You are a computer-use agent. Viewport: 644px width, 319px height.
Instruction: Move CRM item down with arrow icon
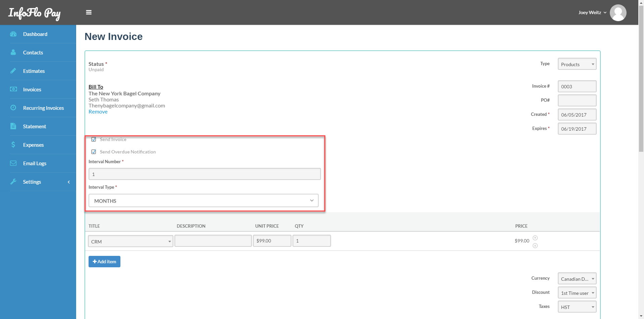(x=535, y=245)
